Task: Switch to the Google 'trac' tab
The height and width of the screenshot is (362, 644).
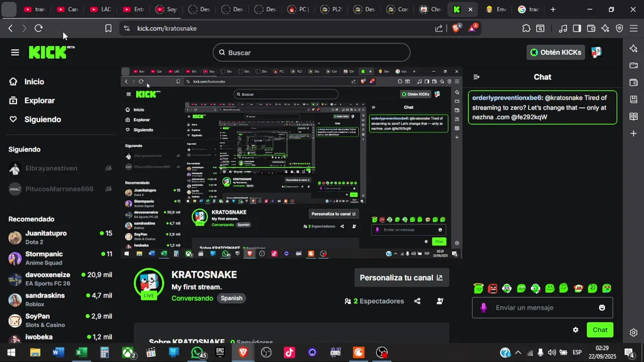Action: pyautogui.click(x=528, y=10)
